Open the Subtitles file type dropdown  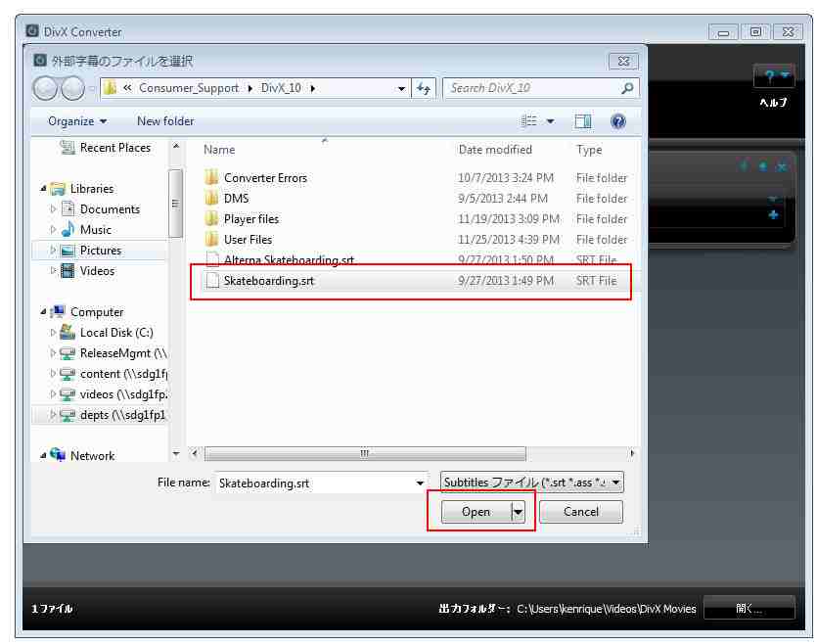[615, 483]
